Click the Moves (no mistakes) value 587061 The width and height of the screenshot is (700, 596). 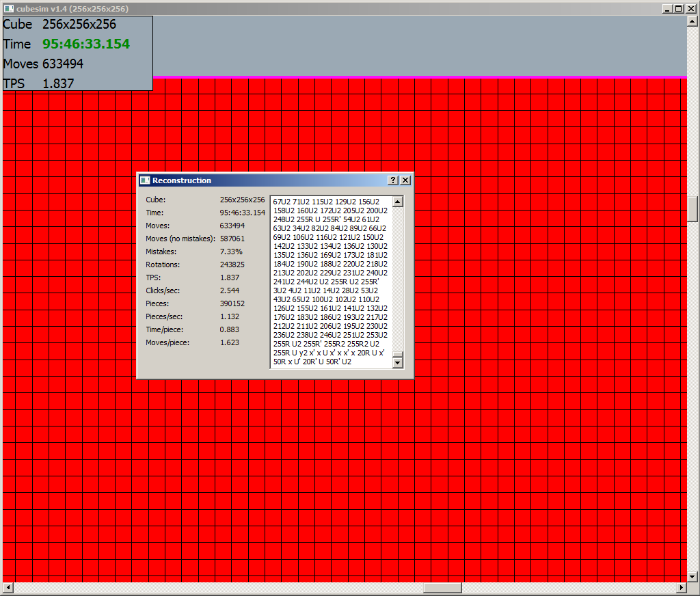[x=232, y=239]
